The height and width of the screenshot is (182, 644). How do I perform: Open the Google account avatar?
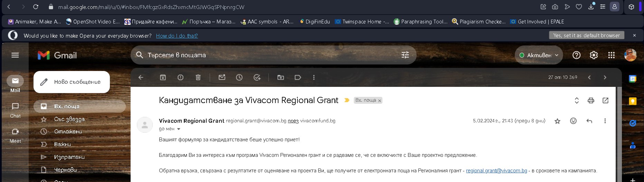[630, 55]
